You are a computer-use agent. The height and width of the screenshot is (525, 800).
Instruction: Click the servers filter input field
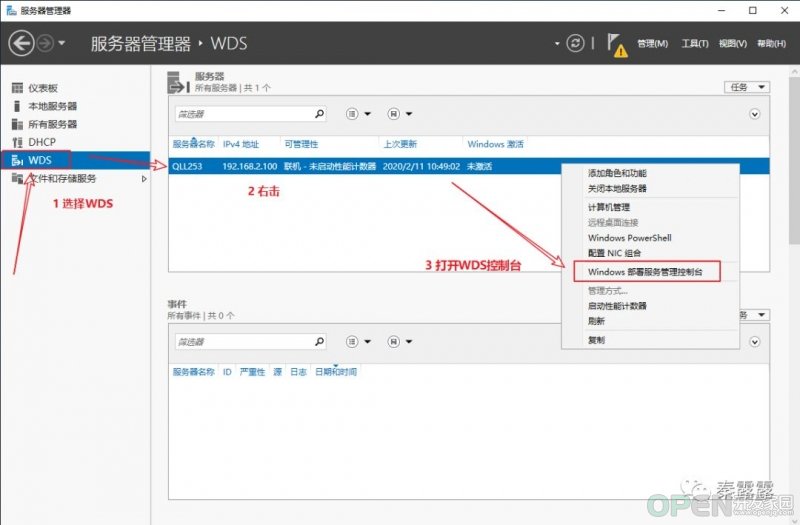(244, 114)
